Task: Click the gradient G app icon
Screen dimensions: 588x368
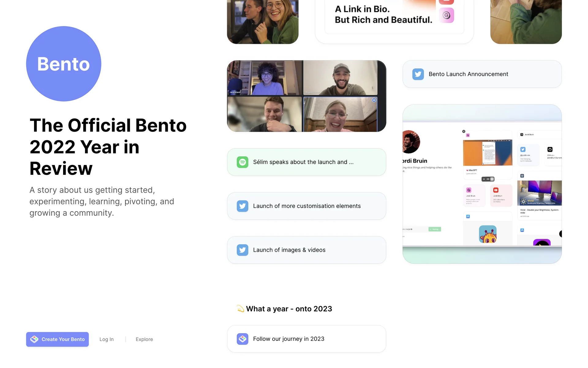Action: click(x=446, y=15)
